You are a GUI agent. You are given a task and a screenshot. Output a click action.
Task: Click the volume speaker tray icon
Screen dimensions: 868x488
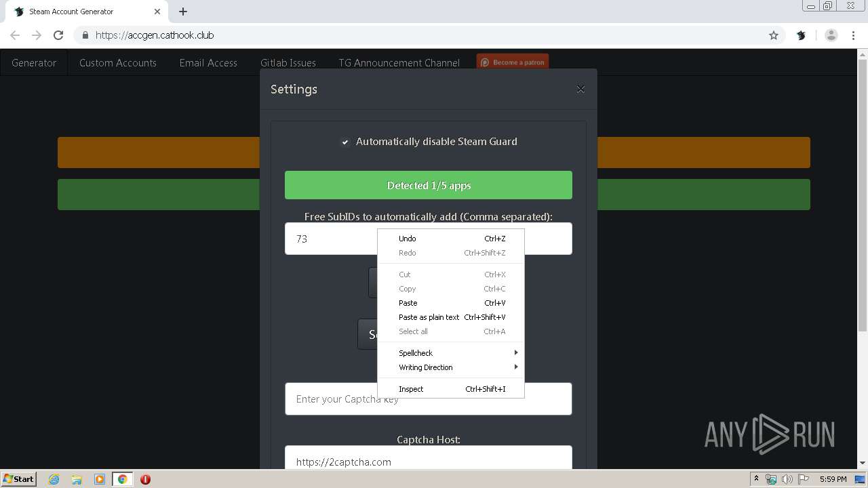click(787, 479)
